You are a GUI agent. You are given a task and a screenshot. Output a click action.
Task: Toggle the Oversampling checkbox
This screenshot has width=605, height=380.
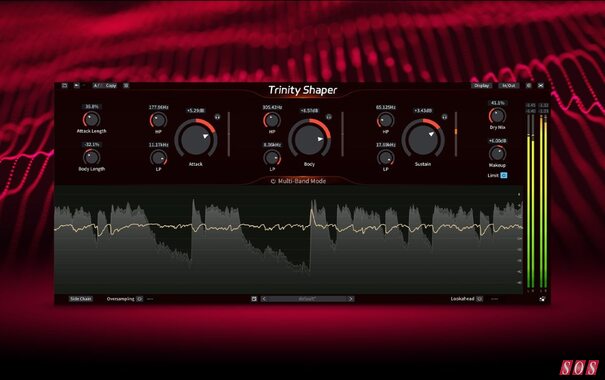coord(139,299)
